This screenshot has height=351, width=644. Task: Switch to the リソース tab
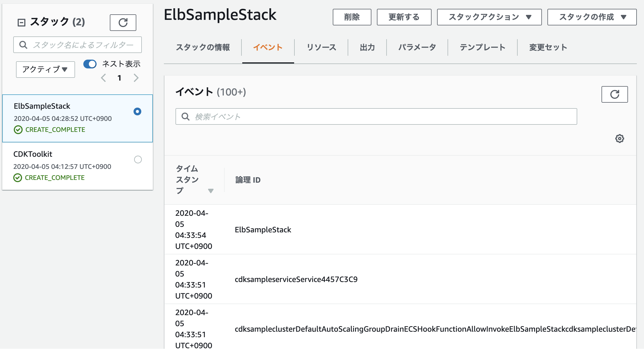point(322,47)
